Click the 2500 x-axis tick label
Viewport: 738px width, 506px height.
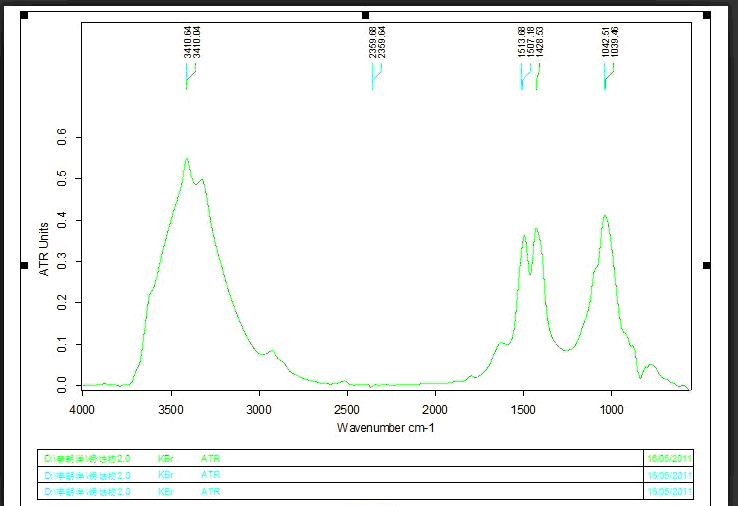click(347, 410)
